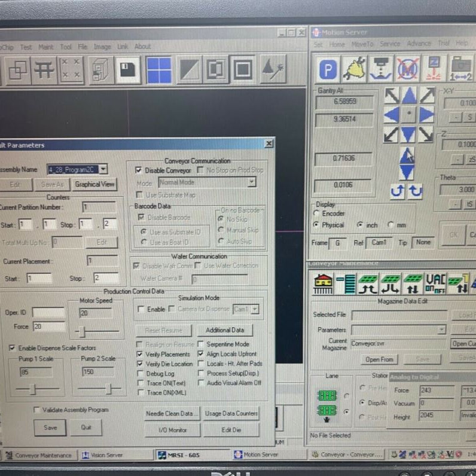Select the Encoder display radio button
Viewport: 476px width, 476px height.
[x=316, y=213]
